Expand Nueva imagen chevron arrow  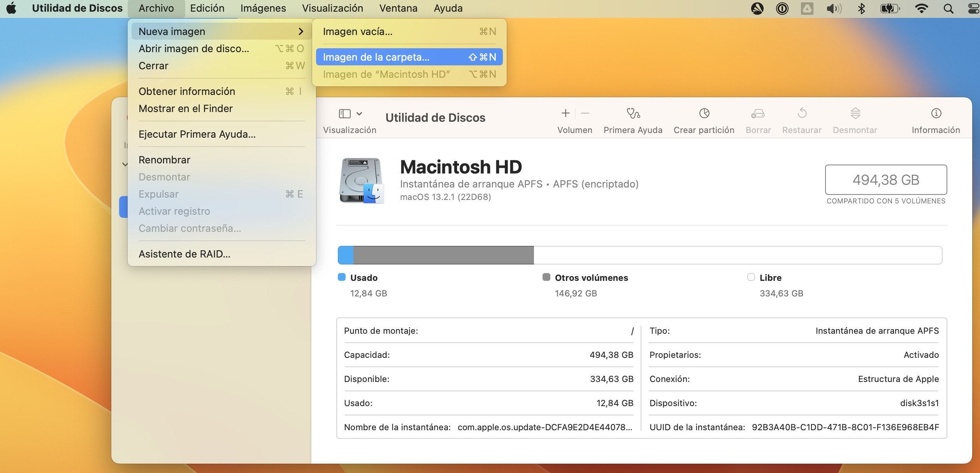click(x=300, y=32)
